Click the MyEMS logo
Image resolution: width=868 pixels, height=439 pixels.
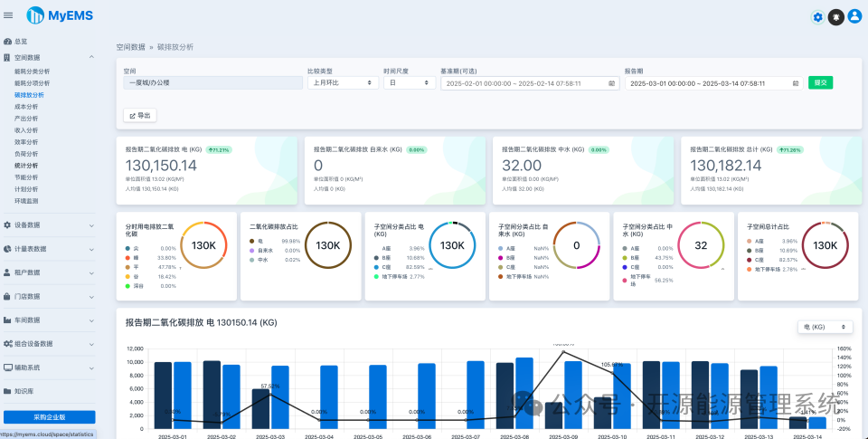point(60,15)
